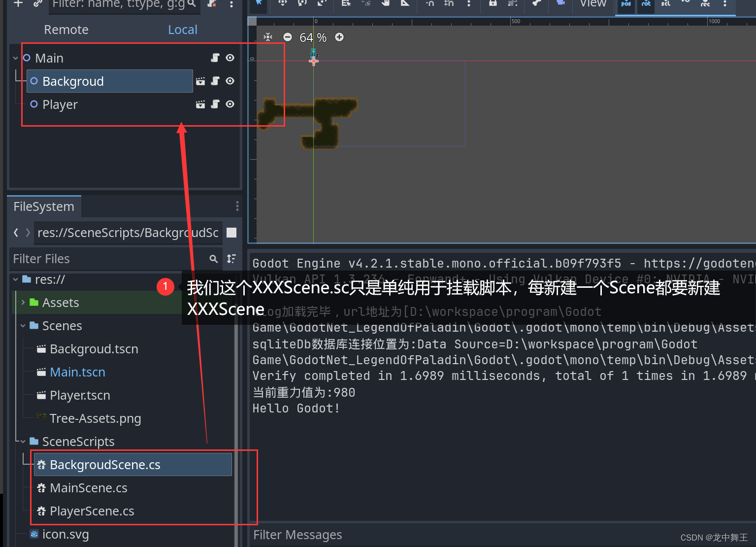Screen dimensions: 756x547
Task: Collapse the Main node in scene tree
Action: (x=15, y=58)
